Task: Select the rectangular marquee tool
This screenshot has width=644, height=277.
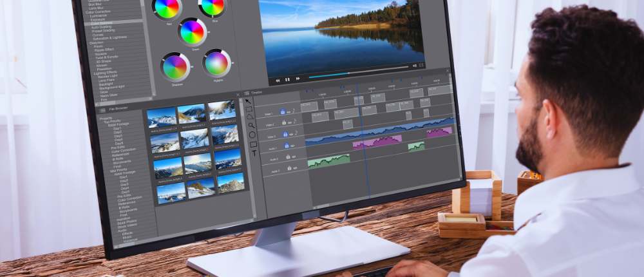Action: point(249,110)
